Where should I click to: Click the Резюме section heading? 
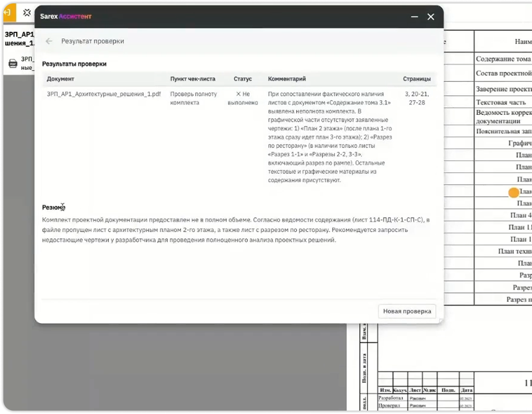click(54, 207)
